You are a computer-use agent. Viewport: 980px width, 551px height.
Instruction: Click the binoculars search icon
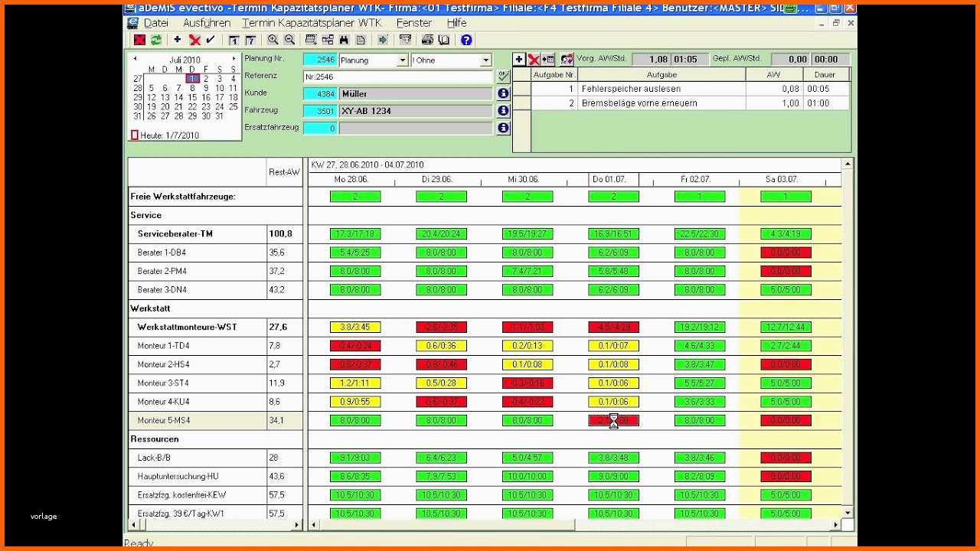tap(345, 40)
